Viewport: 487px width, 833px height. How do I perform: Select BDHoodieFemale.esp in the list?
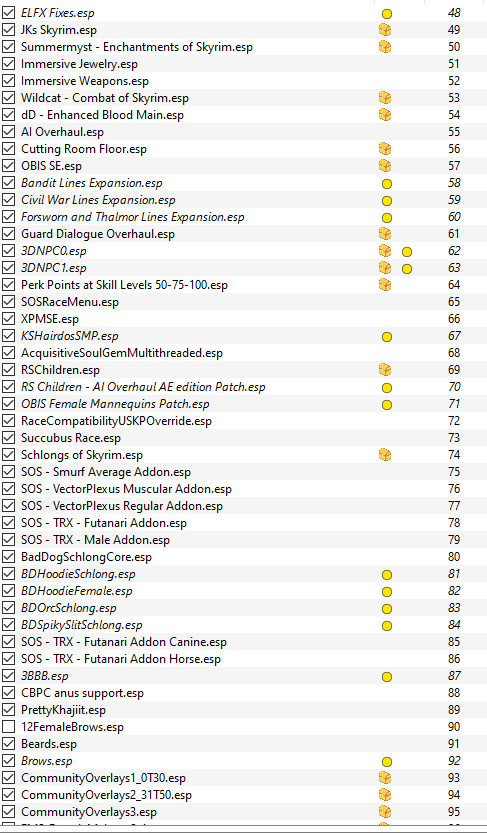(77, 591)
